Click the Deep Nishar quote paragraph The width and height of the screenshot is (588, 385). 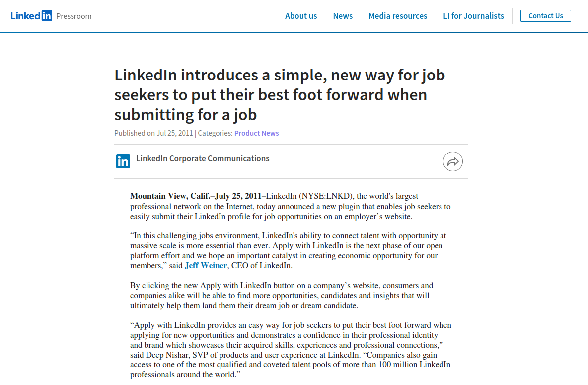291,350
